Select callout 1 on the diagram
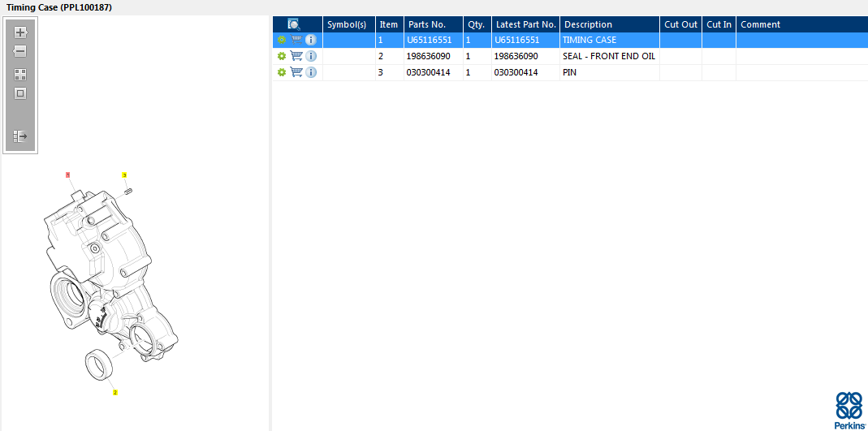The image size is (868, 431). tap(68, 175)
